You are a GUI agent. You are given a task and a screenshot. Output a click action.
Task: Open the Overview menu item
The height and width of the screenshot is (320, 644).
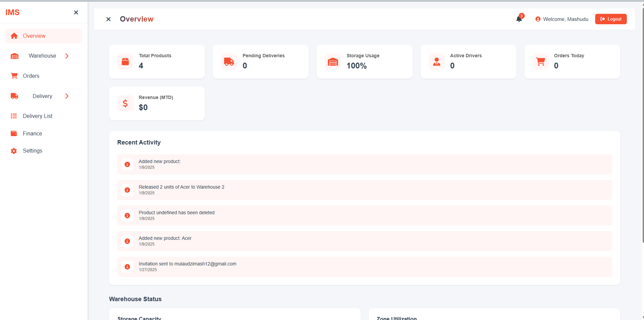coord(44,36)
